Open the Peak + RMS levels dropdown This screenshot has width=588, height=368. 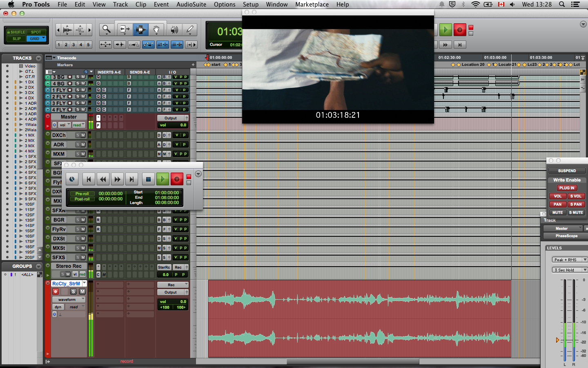click(570, 260)
